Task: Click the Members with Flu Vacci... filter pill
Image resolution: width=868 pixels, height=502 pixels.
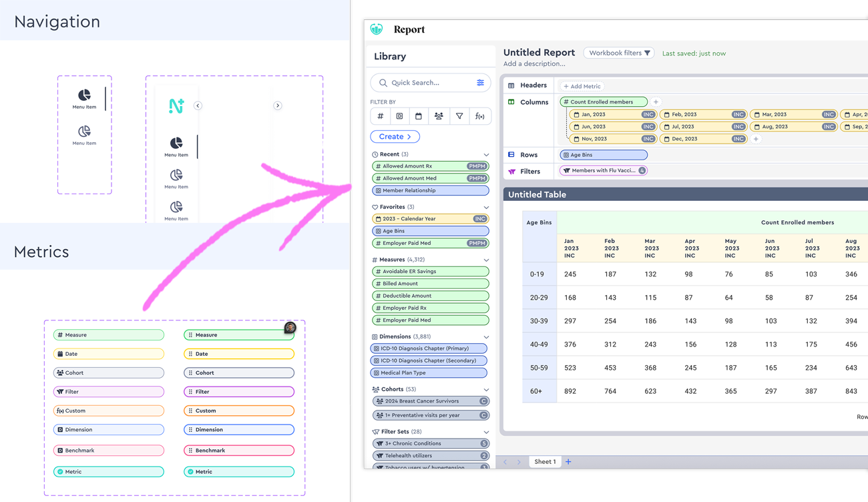Action: click(604, 171)
